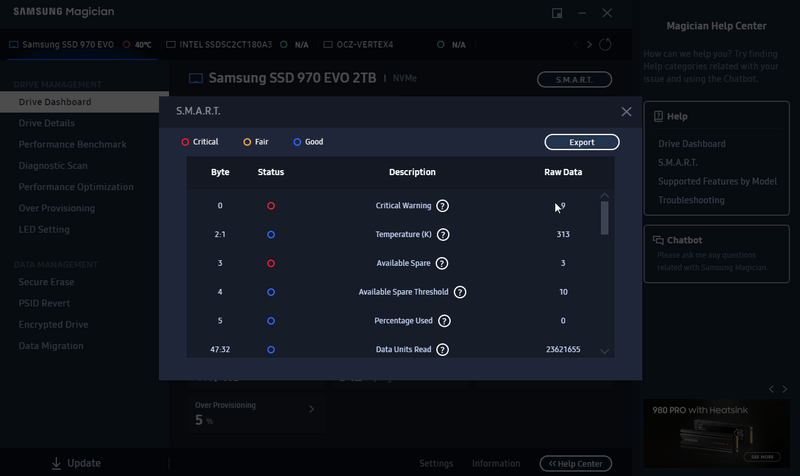800x476 pixels.
Task: Click the red status circle for Available Spare
Action: pyautogui.click(x=271, y=263)
